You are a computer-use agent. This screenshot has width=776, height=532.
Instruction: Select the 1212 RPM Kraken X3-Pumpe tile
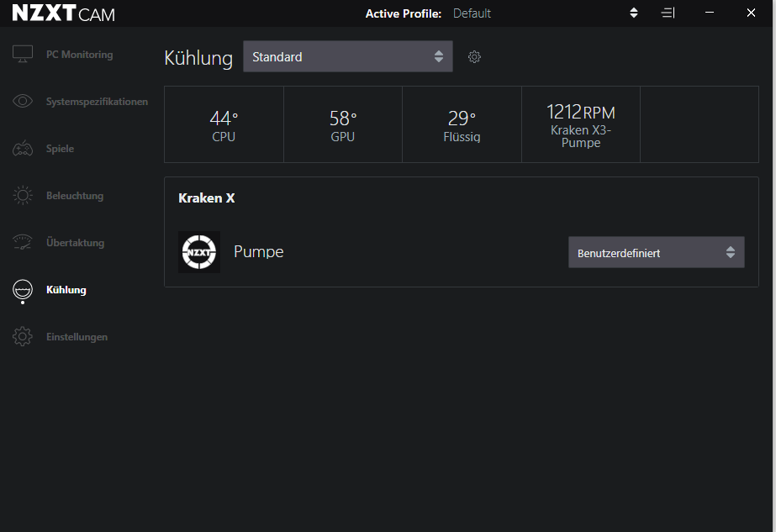coord(581,124)
